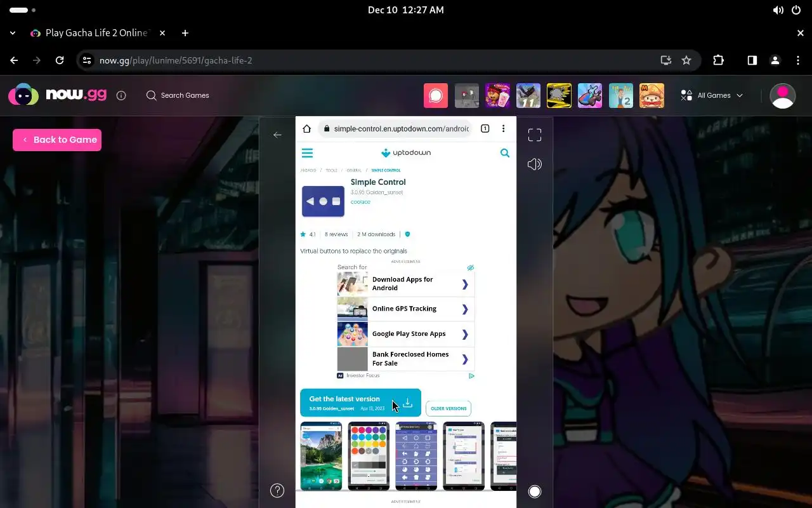Open the clock showing Dec 10 12:27 AM
The width and height of the screenshot is (812, 508).
(x=406, y=10)
